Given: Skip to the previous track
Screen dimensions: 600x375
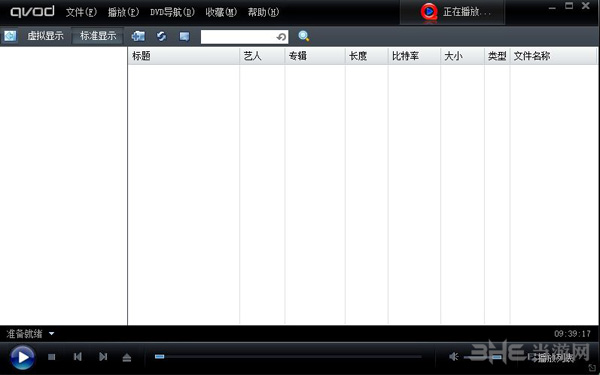Looking at the screenshot, I should tap(78, 357).
